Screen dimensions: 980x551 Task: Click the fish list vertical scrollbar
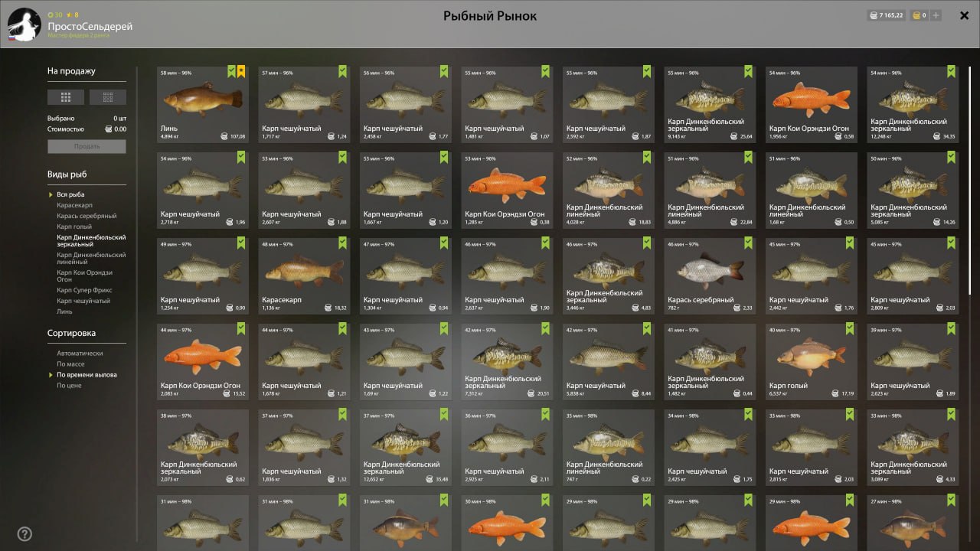pyautogui.click(x=970, y=180)
